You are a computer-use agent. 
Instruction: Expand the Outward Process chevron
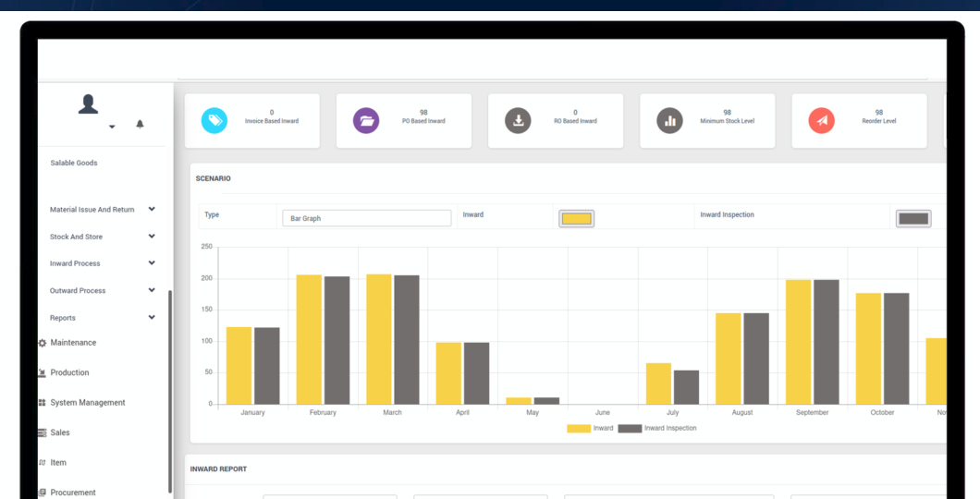[152, 290]
